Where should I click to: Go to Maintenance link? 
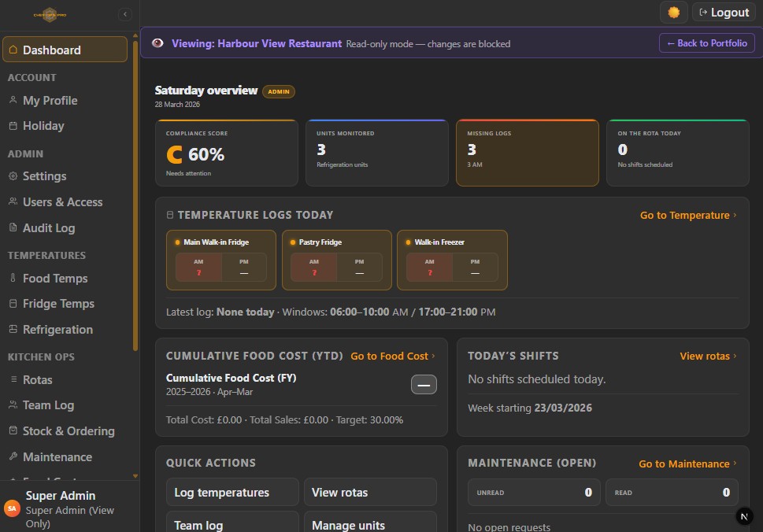pyautogui.click(x=687, y=464)
